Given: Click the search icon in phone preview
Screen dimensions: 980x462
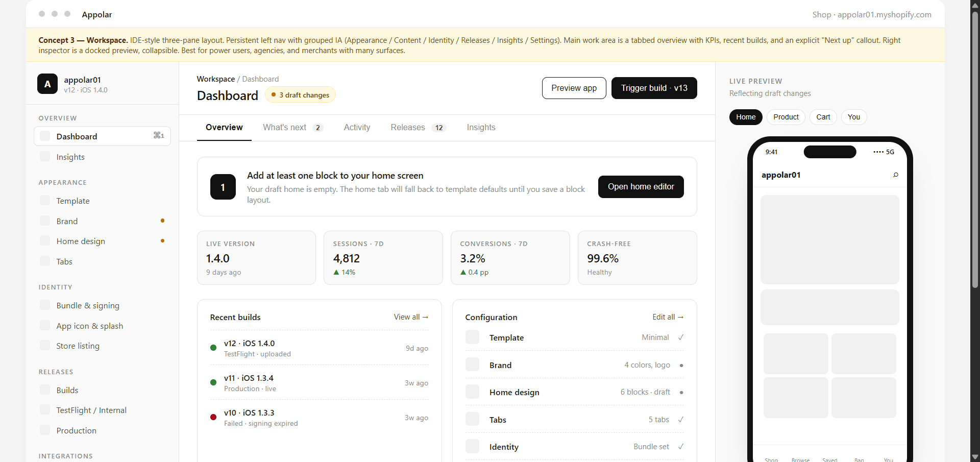Looking at the screenshot, I should click(895, 175).
